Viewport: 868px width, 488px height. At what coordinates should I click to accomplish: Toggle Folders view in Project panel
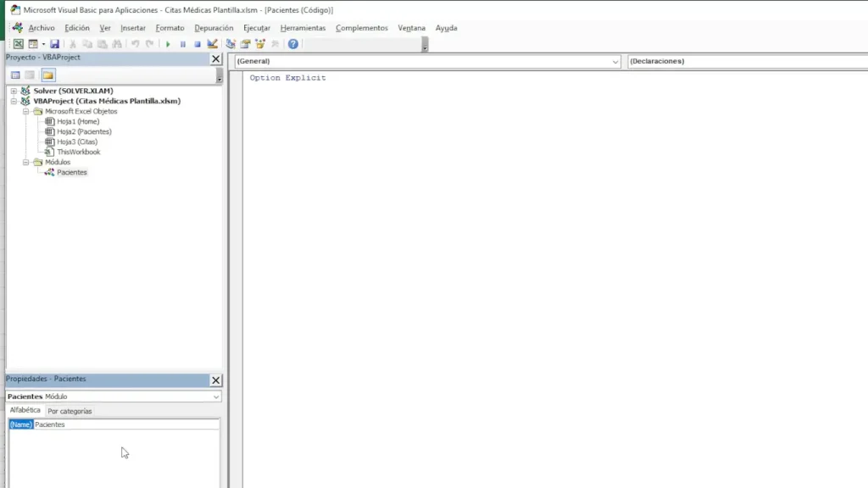pyautogui.click(x=48, y=75)
